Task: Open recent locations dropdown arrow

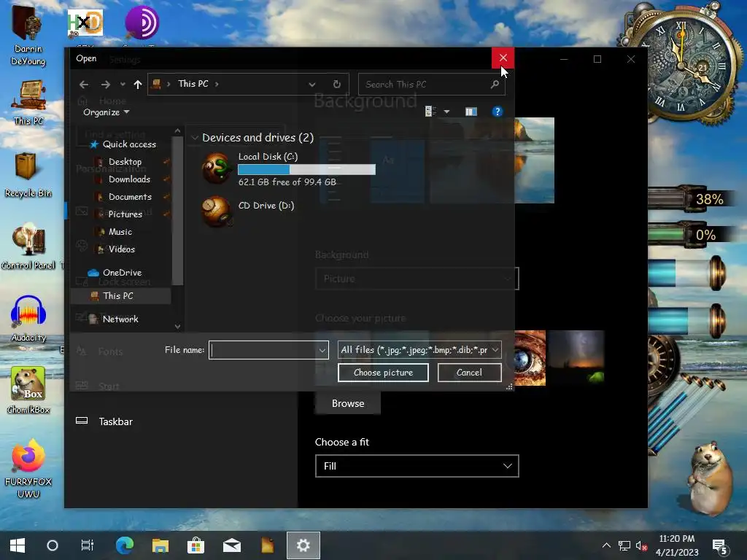Action: coord(123,85)
